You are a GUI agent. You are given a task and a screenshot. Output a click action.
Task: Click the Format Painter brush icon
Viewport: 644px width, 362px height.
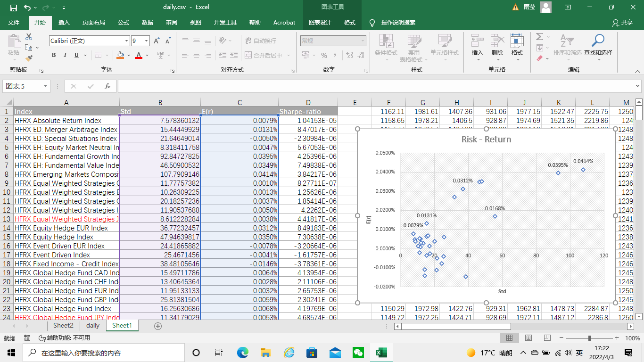pos(29,58)
